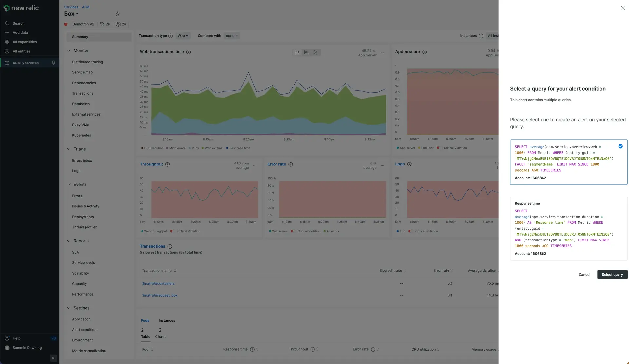The height and width of the screenshot is (364, 629).
Task: Collapse the Settings section
Action: coord(69,308)
